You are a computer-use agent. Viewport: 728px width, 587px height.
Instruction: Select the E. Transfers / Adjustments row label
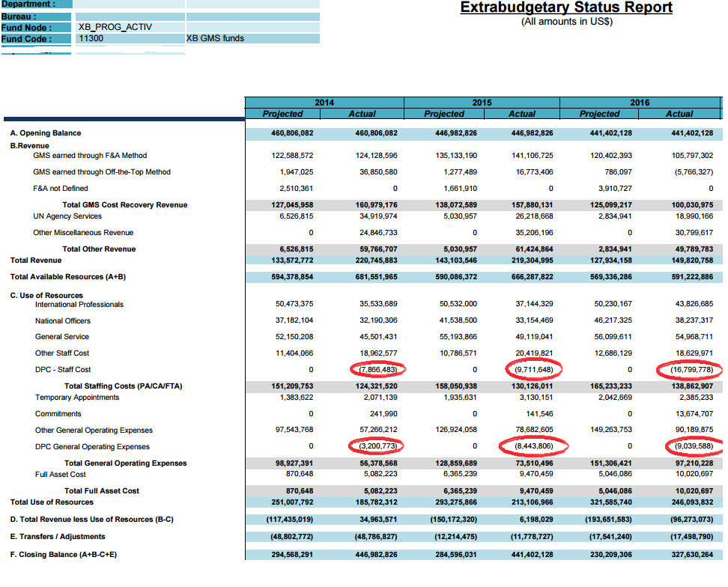[58, 537]
